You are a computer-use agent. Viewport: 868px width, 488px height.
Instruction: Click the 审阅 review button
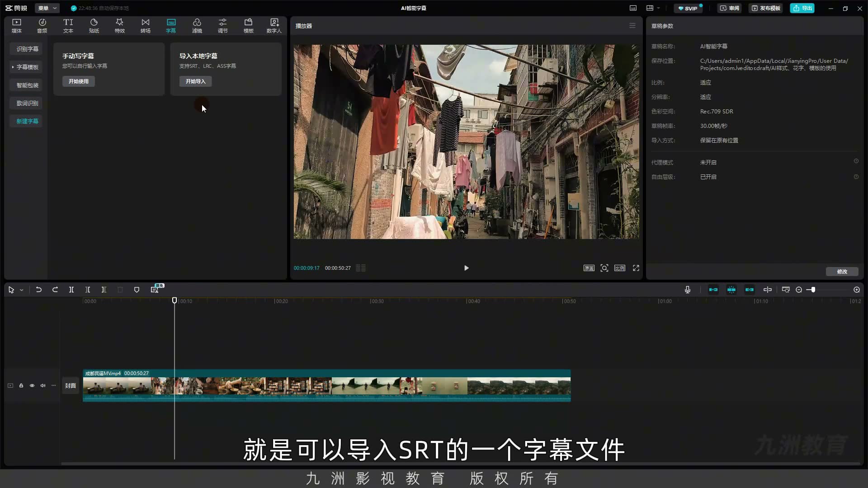point(730,8)
